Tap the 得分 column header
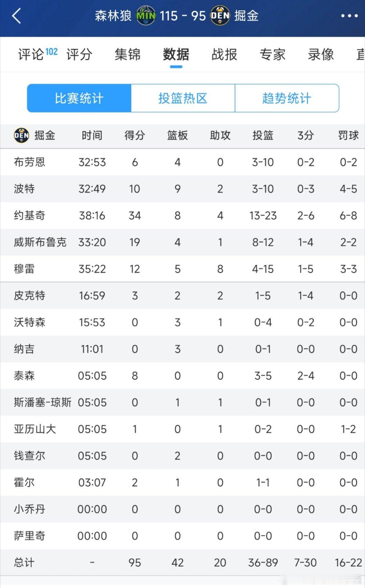Viewport: 365px width, 588px height. 135,136
